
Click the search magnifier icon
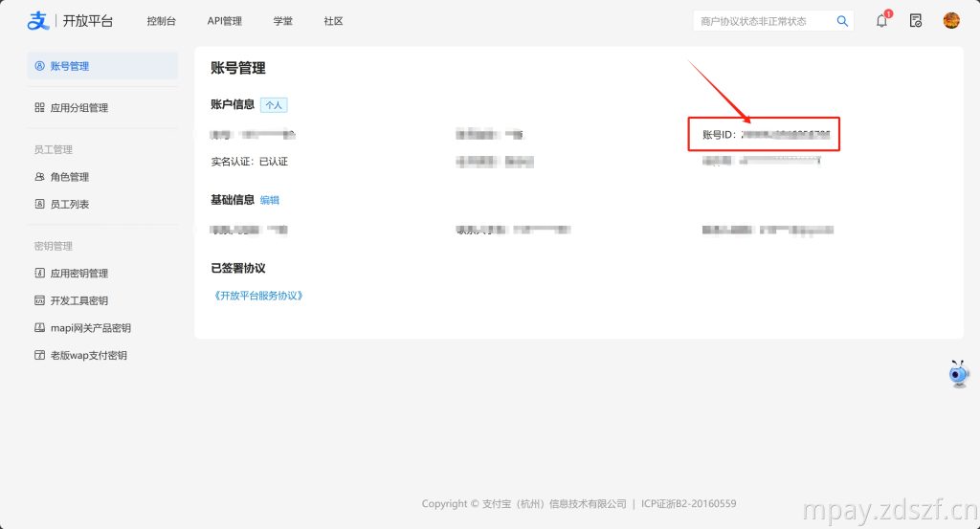(842, 21)
